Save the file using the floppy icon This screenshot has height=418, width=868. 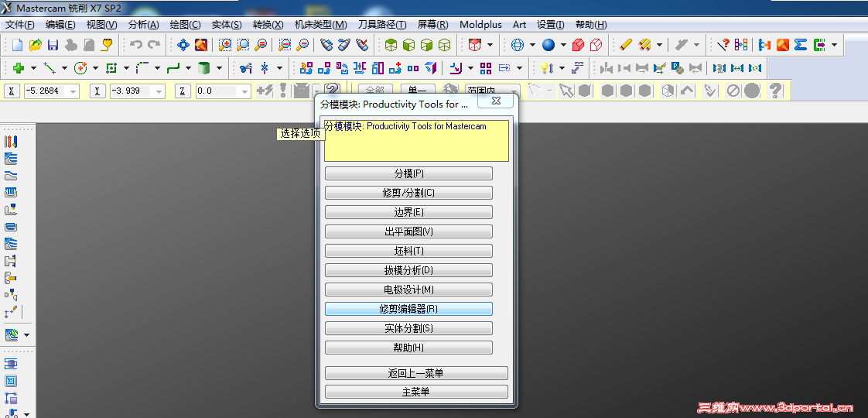pos(53,45)
